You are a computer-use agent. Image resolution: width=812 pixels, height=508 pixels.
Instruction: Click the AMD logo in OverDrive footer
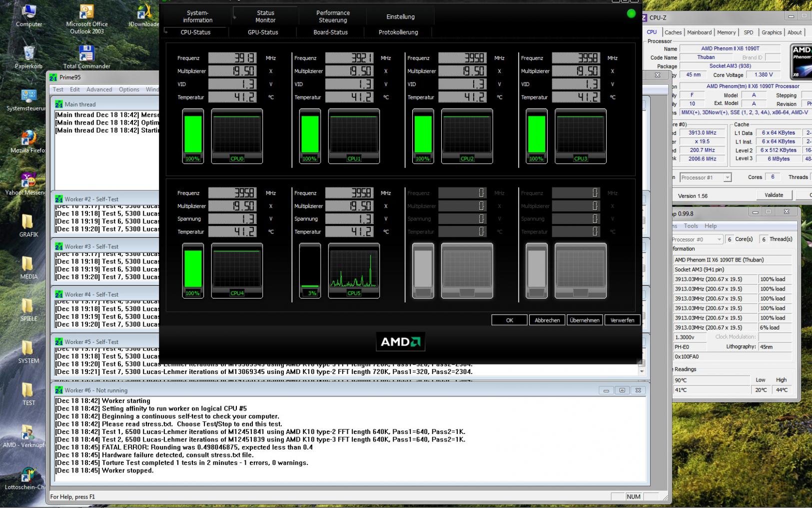tap(401, 342)
